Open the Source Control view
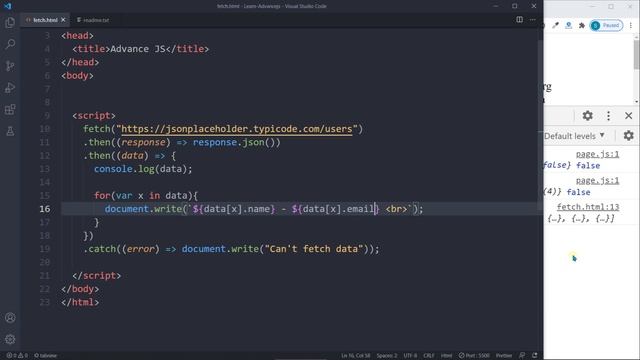 [x=10, y=66]
